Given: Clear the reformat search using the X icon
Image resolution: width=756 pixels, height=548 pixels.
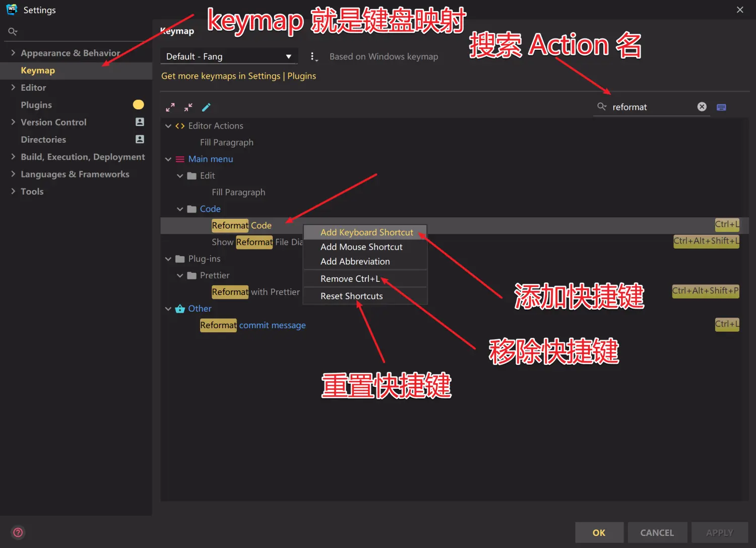Looking at the screenshot, I should [x=702, y=106].
